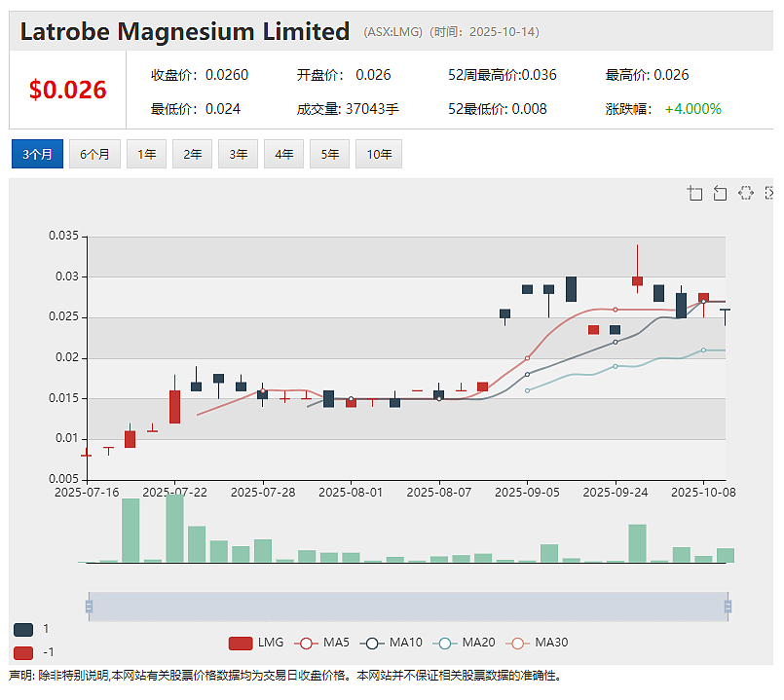Switch to the 5年 range tab

click(329, 154)
